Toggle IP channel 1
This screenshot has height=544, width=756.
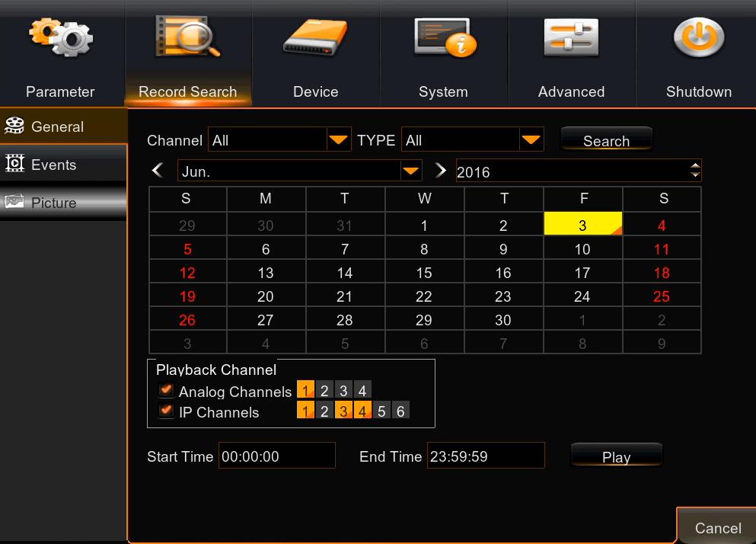point(306,411)
